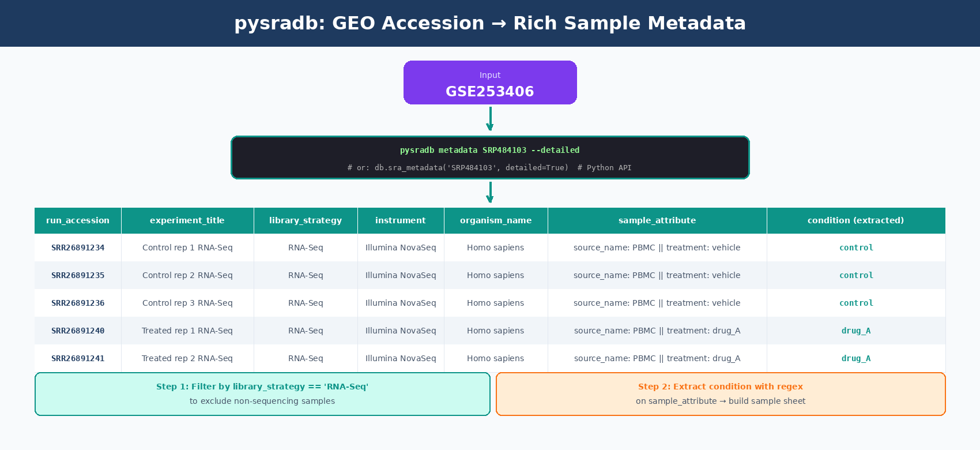Select the condition (extracted) column header
Viewport: 980px width, 450px height.
point(856,220)
